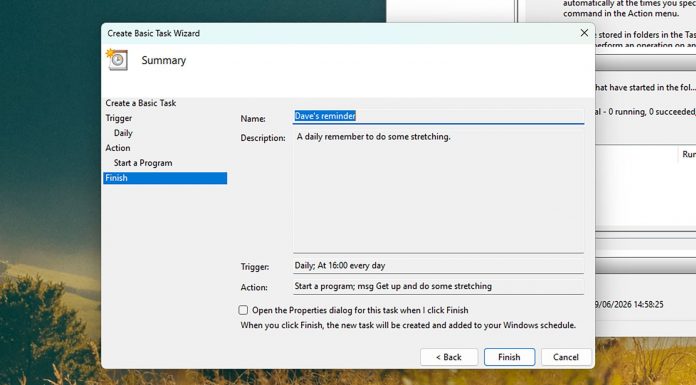Enable Open the Properties dialog checkbox
The height and width of the screenshot is (385, 696).
click(243, 310)
